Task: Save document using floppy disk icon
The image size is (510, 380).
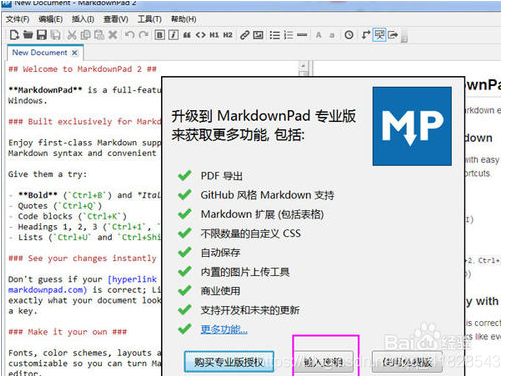Action: point(42,35)
